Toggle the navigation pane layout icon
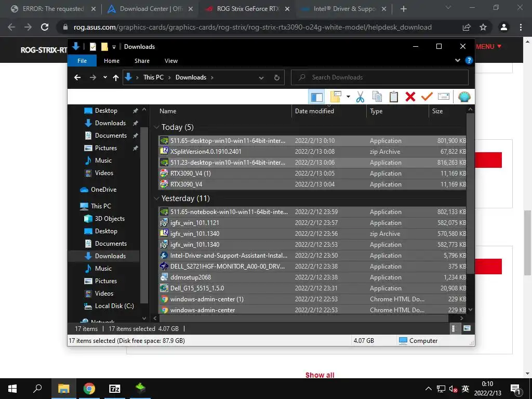This screenshot has width=532, height=399. pos(316,97)
